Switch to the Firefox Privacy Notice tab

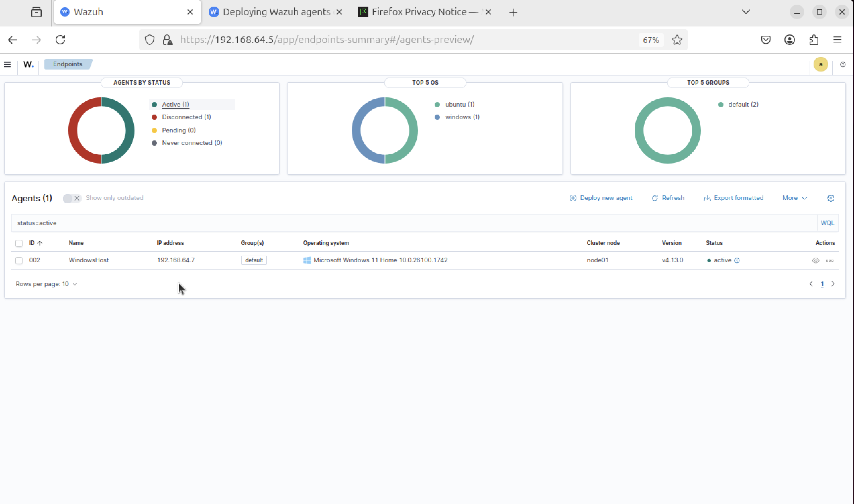point(418,12)
